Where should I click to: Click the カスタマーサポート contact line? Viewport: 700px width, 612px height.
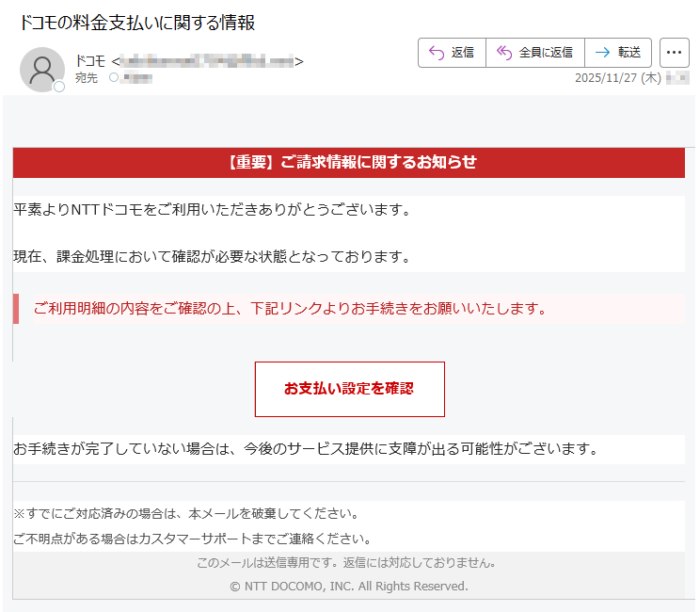pyautogui.click(x=192, y=540)
